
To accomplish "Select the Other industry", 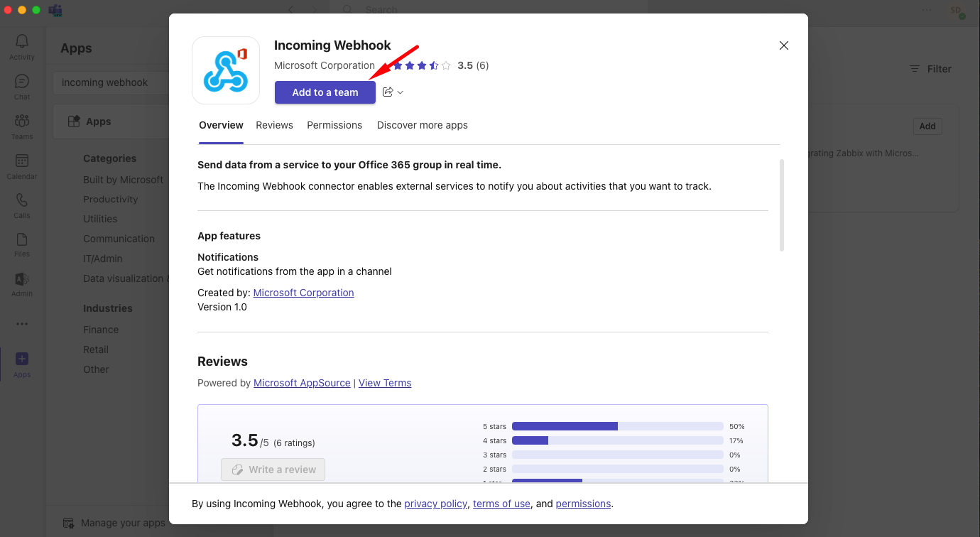I will tap(96, 369).
